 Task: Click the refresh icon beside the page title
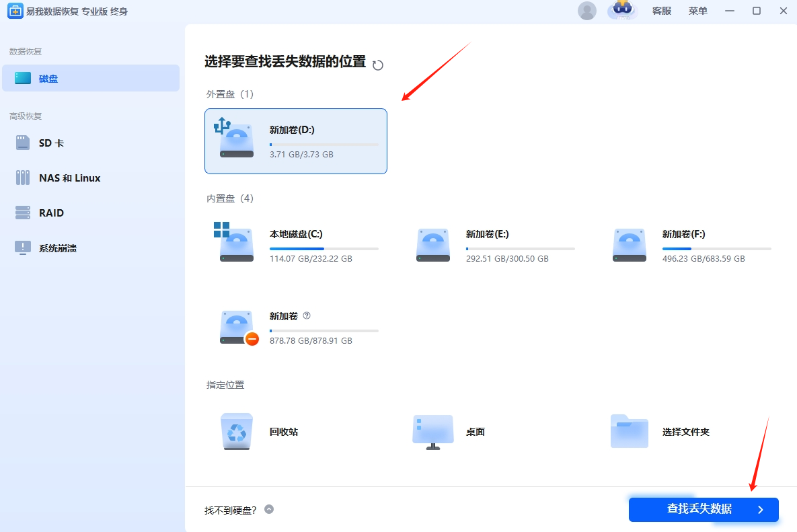coord(378,65)
